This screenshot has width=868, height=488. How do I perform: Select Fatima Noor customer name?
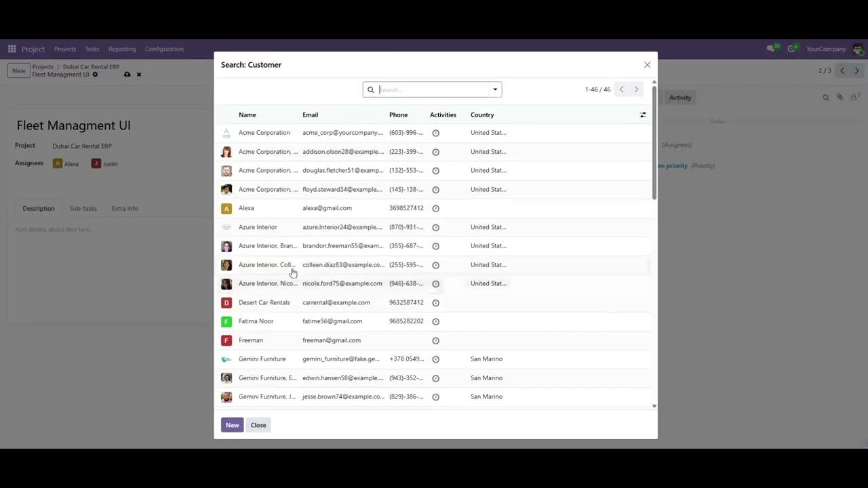click(x=256, y=321)
